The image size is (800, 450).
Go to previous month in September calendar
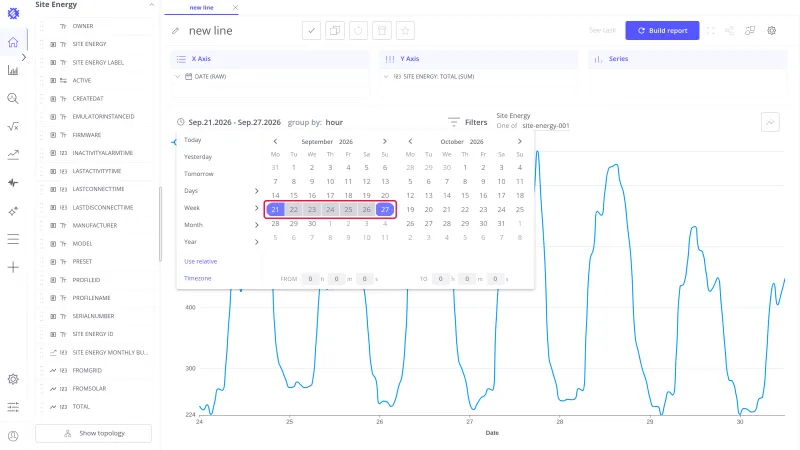coord(276,141)
